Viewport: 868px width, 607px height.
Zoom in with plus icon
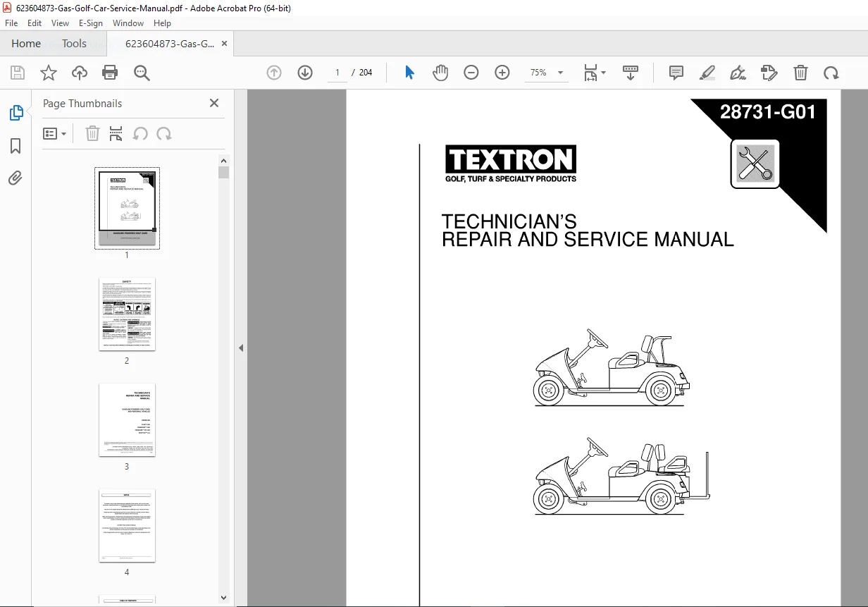point(502,73)
